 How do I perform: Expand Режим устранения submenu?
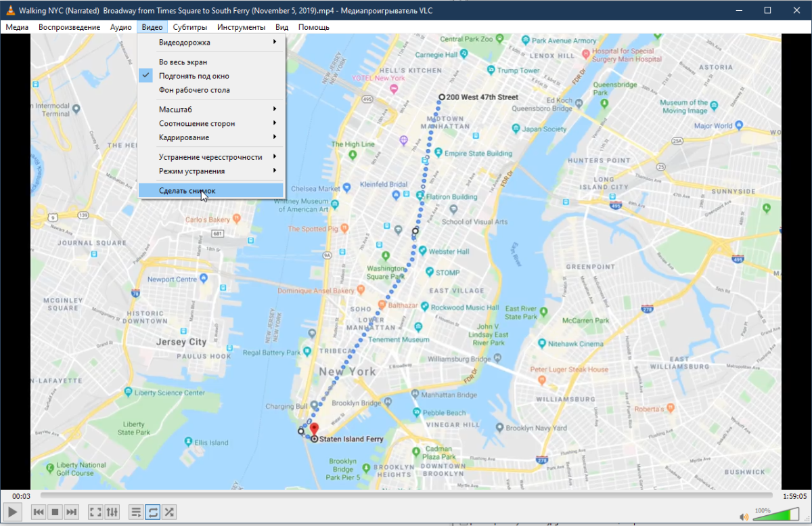coord(211,171)
